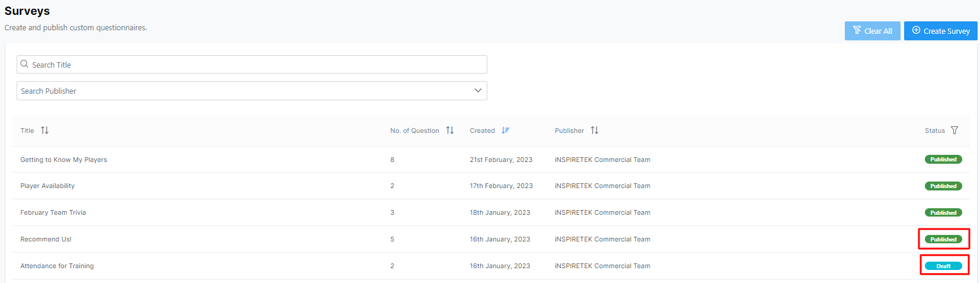Click Published badge for Recommend Us!
The height and width of the screenshot is (283, 980).
943,239
